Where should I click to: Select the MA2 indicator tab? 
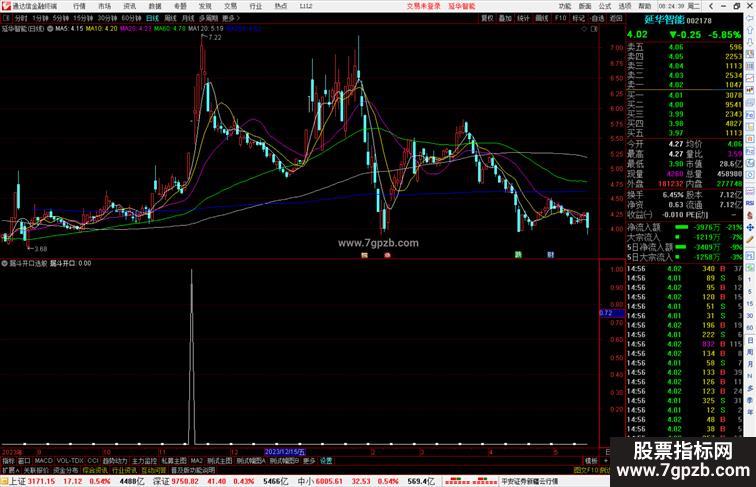196,461
